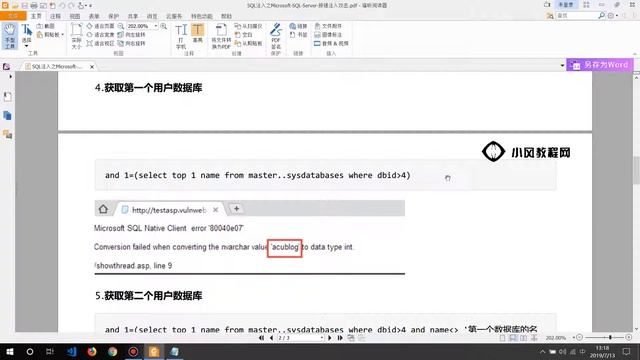Insert Image Annotation (图像标注)
The width and height of the screenshot is (640, 360).
coord(328,35)
